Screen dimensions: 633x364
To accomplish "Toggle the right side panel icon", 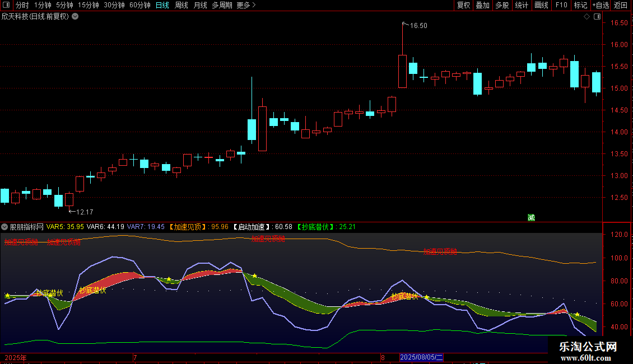I will (597, 17).
